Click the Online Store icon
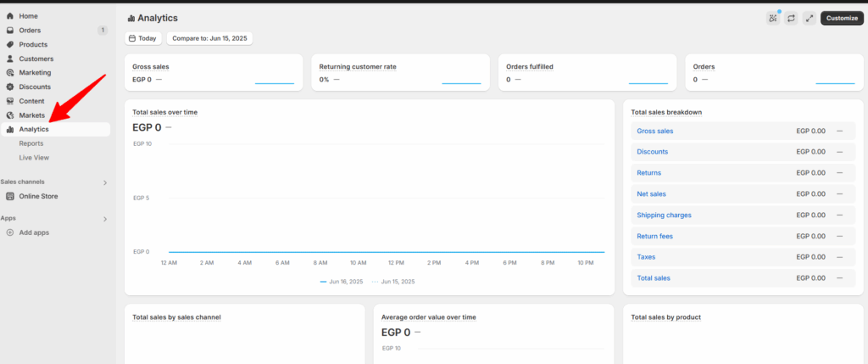 click(x=10, y=196)
